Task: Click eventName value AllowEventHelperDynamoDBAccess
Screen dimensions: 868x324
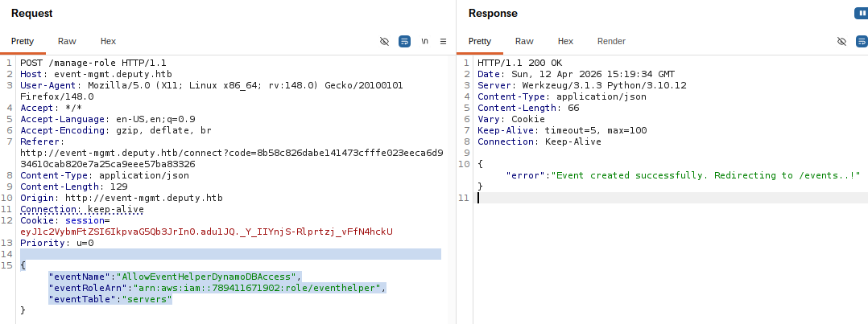Action: tap(208, 277)
